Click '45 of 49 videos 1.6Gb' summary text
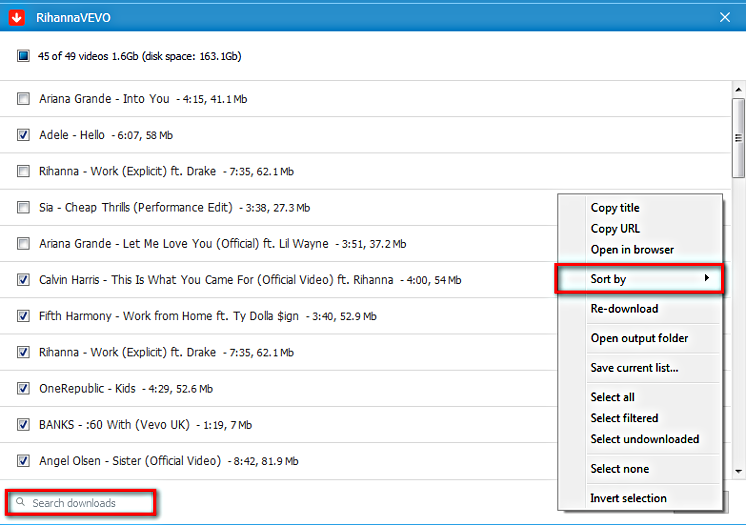This screenshot has height=526, width=746. tap(139, 56)
